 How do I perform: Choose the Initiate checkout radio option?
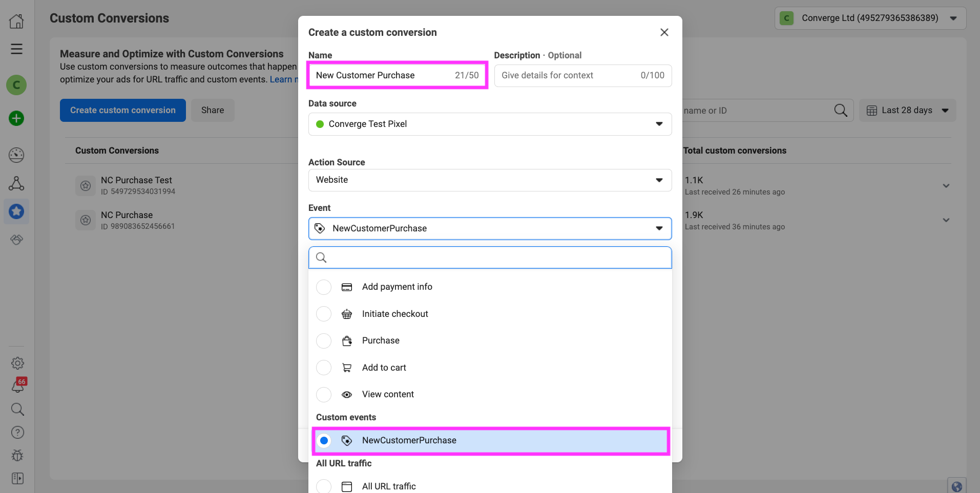(324, 314)
